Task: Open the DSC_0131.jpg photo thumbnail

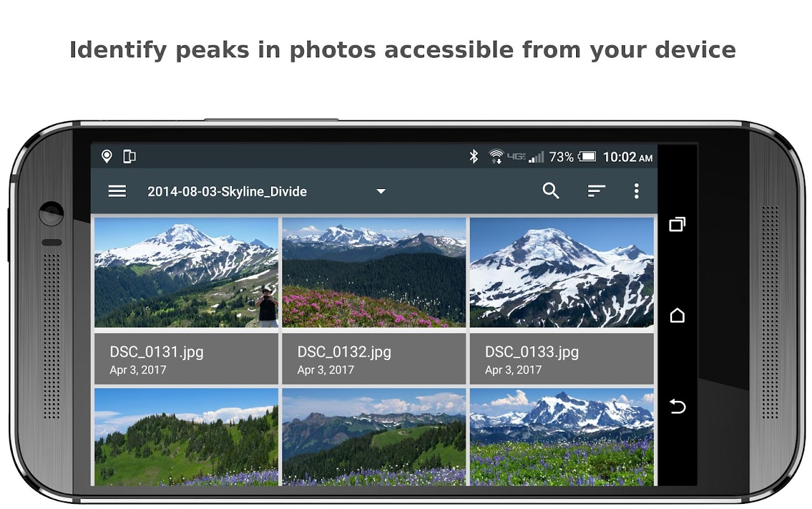Action: coord(186,272)
